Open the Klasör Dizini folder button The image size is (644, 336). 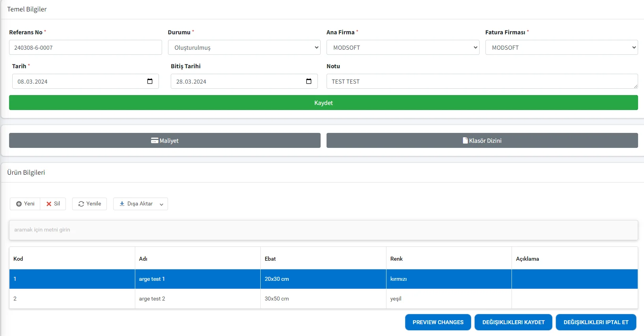tap(482, 140)
